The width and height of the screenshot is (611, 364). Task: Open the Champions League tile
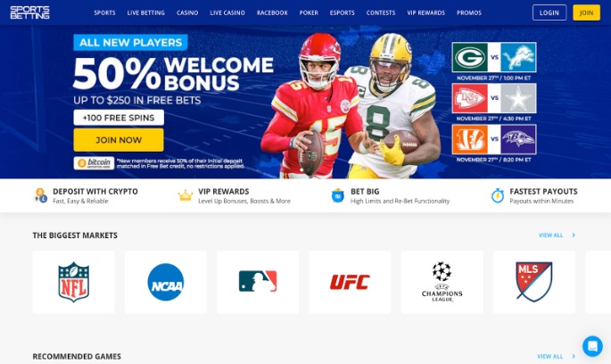tap(442, 282)
